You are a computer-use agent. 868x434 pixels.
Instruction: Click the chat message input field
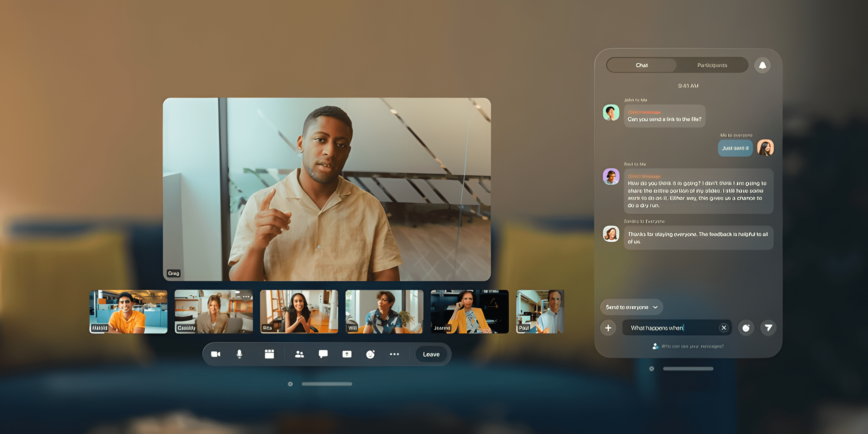(x=671, y=328)
